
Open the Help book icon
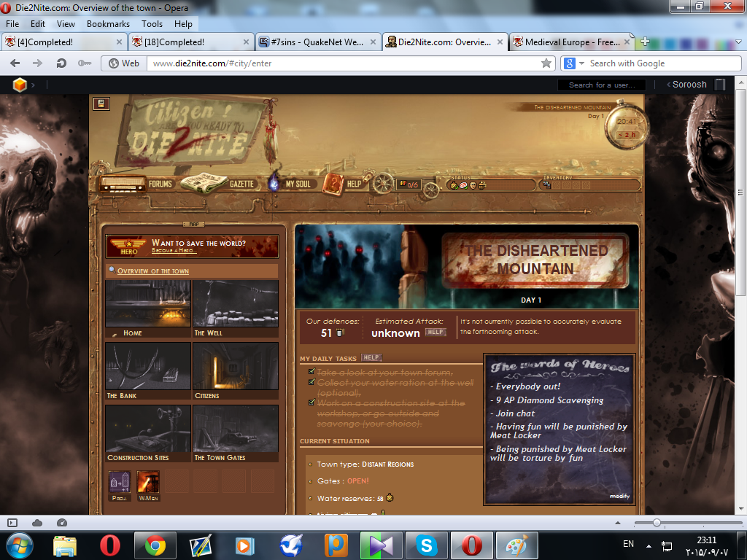(333, 184)
